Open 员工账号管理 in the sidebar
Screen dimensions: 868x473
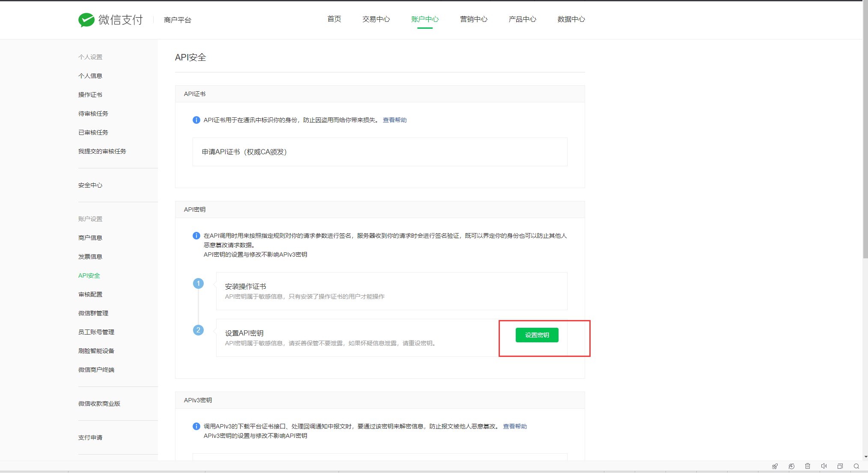point(96,332)
